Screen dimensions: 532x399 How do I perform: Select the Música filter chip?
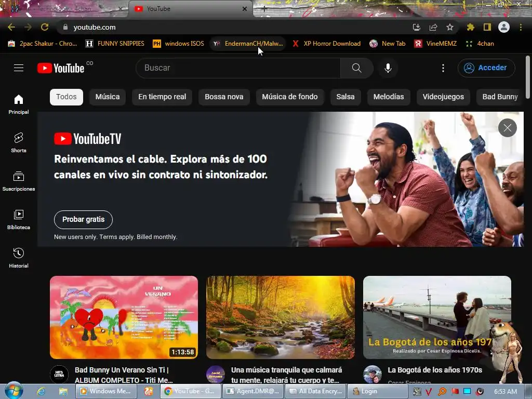tap(108, 97)
